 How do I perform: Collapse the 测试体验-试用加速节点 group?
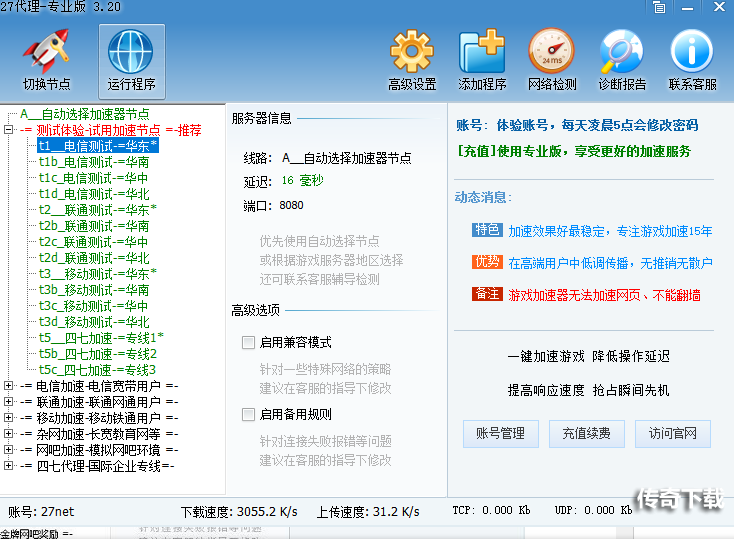point(8,130)
